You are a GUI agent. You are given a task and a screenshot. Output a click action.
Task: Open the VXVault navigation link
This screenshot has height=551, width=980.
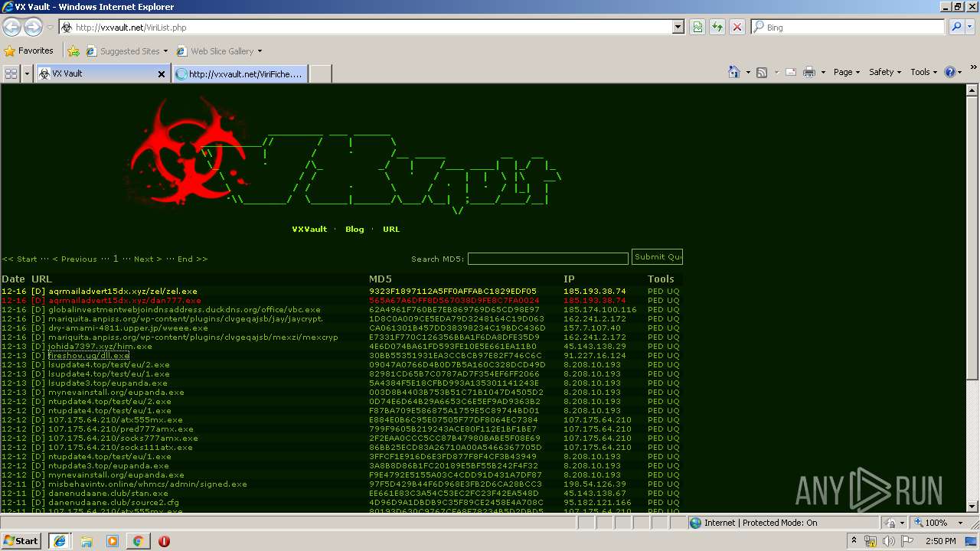[x=309, y=230]
